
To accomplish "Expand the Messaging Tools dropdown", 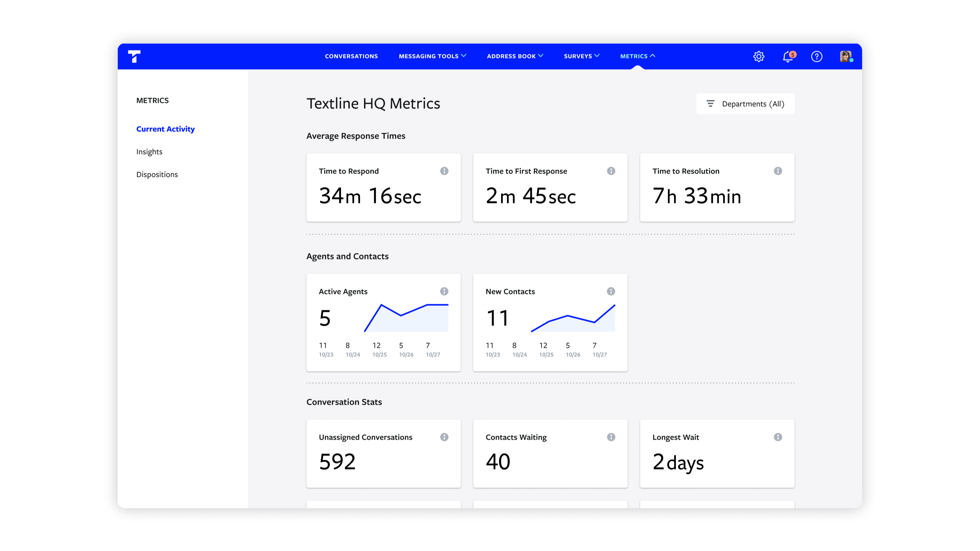I will (x=432, y=56).
